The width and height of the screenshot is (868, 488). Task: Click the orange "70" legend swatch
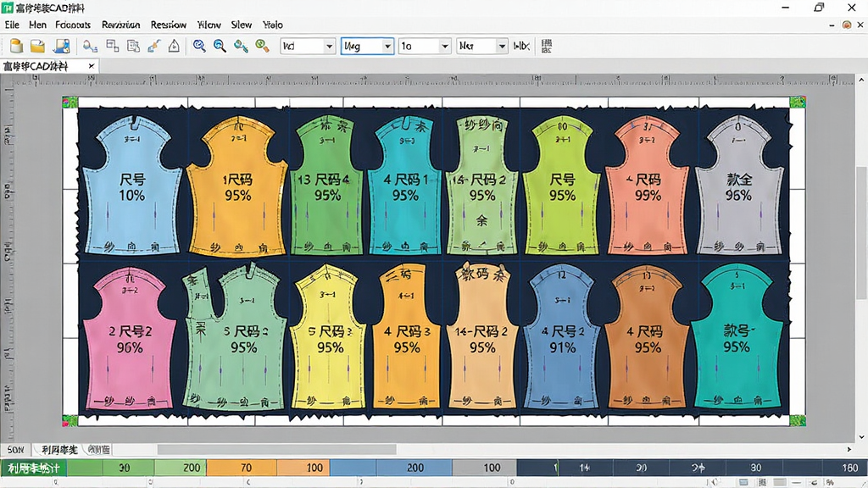(242, 468)
